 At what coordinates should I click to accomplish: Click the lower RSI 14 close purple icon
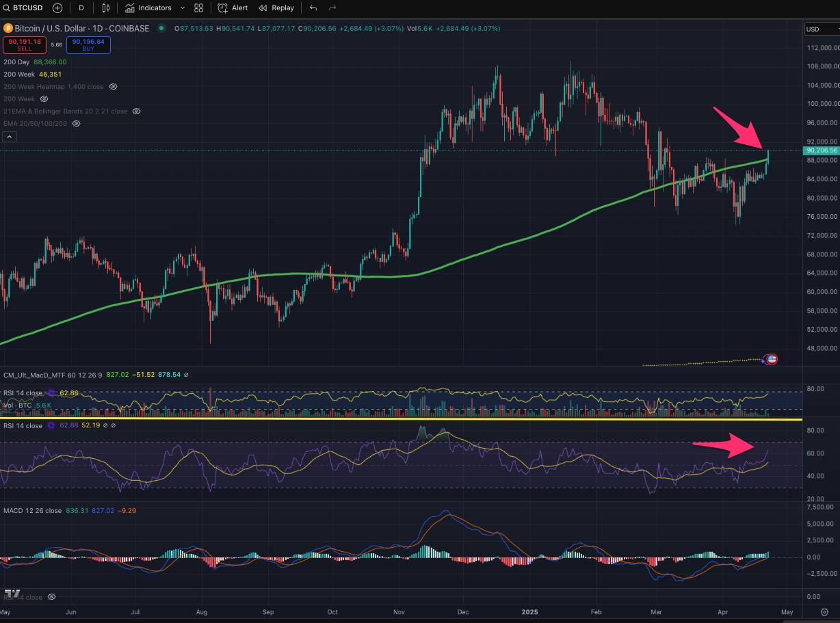(x=51, y=425)
